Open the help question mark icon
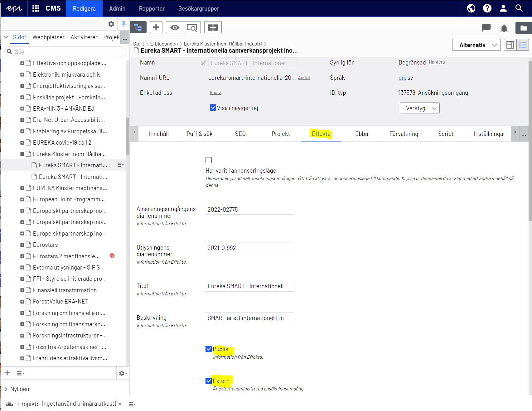This screenshot has height=411, width=532. coord(487,8)
